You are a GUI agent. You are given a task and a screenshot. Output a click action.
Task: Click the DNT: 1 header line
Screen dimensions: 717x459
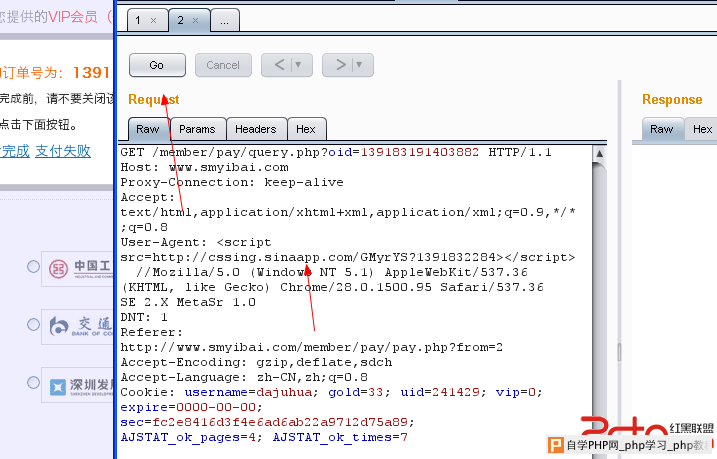tap(144, 317)
